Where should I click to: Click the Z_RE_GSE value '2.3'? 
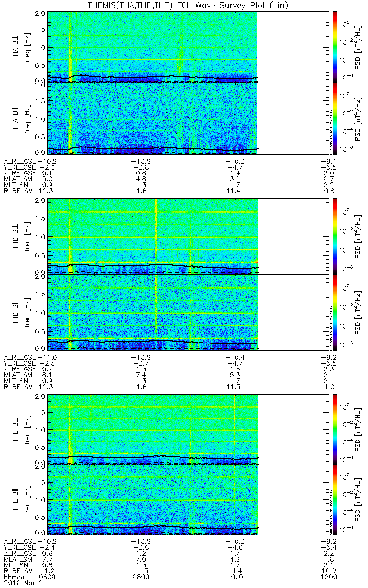330,369
